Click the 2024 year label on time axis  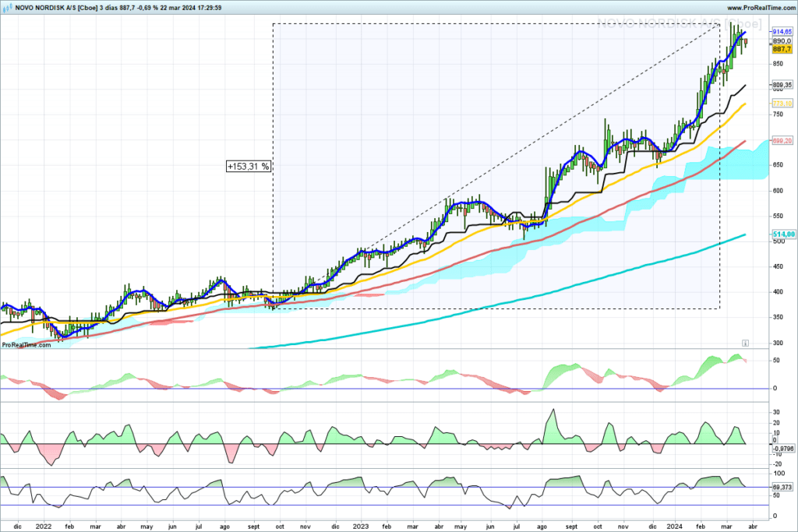coord(675,527)
